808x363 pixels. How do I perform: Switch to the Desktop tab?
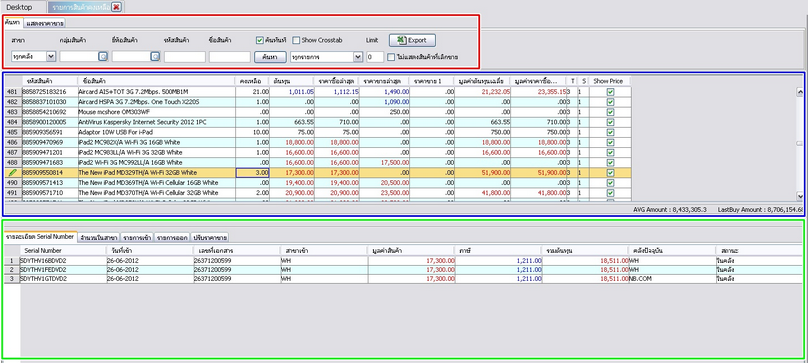(19, 7)
